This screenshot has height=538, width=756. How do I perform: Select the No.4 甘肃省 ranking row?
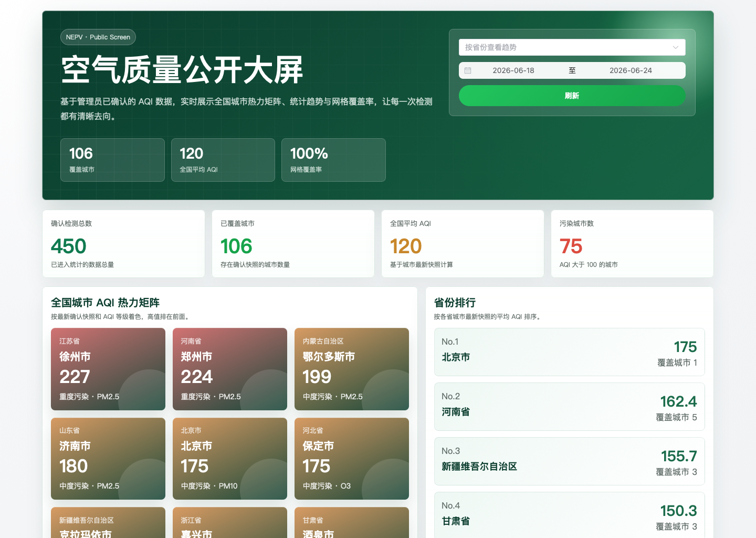pos(570,515)
